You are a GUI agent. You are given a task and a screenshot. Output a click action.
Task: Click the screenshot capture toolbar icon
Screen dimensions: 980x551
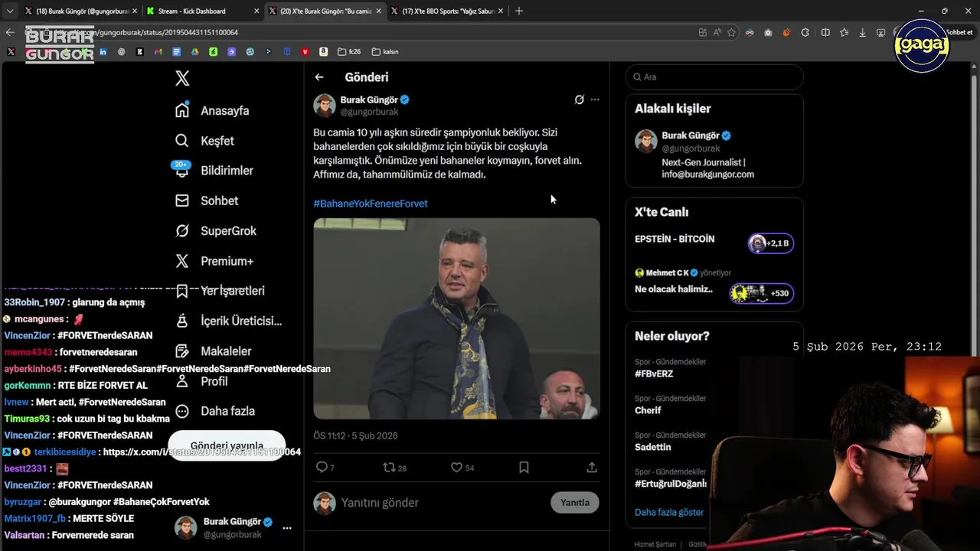click(x=881, y=32)
